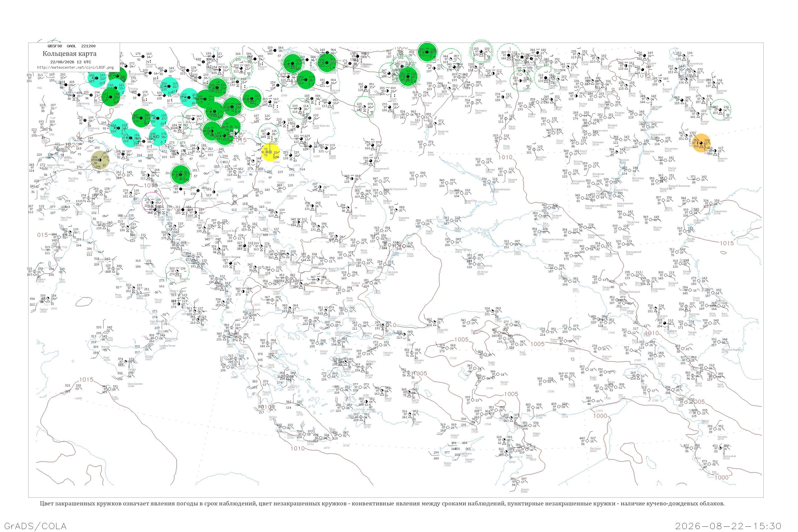Click the "Pian Rosa" station label
Image resolution: width=798 pixels, height=532 pixels.
pos(73,178)
